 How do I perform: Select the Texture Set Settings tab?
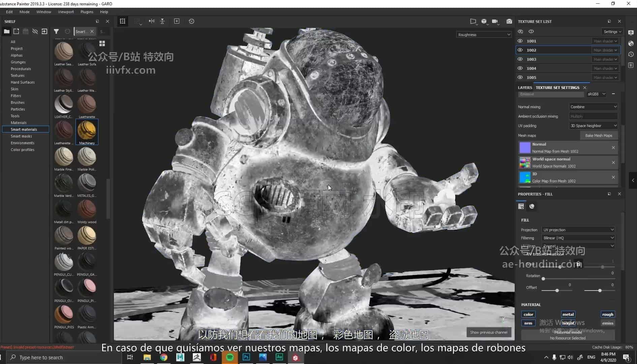[557, 88]
